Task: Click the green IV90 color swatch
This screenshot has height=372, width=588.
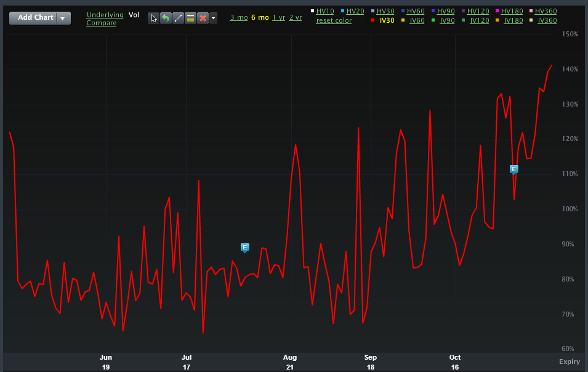Action: (433, 20)
